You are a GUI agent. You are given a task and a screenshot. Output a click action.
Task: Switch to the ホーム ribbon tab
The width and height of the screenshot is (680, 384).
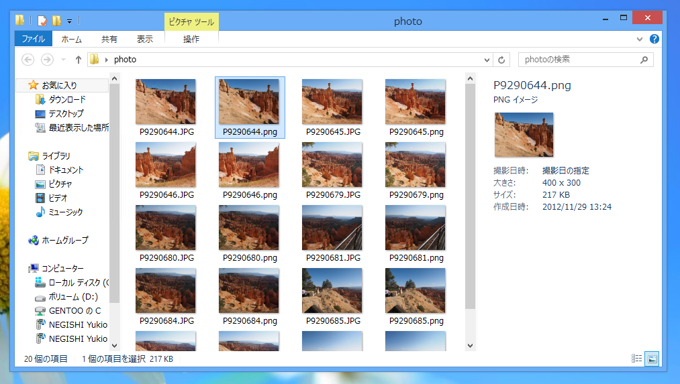click(72, 39)
